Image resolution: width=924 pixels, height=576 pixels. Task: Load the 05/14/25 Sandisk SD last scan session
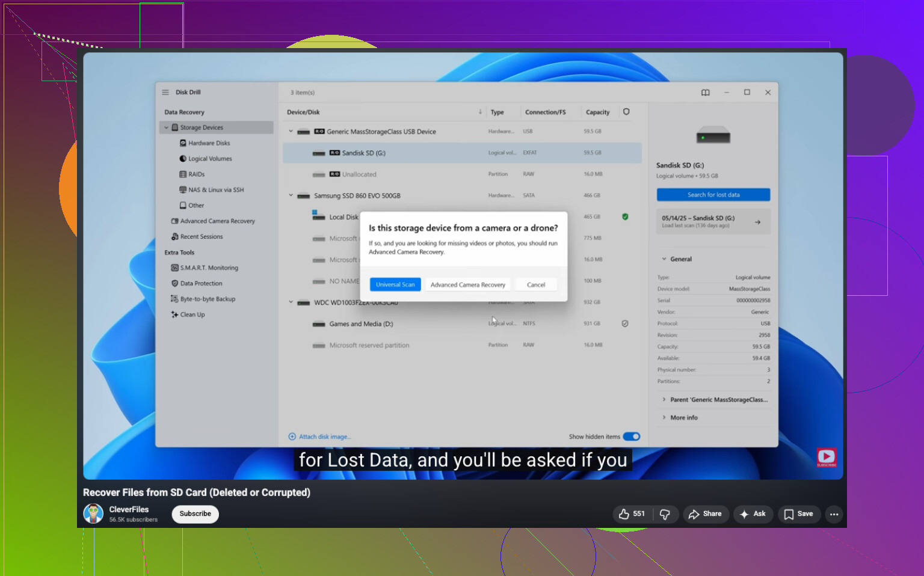click(713, 222)
